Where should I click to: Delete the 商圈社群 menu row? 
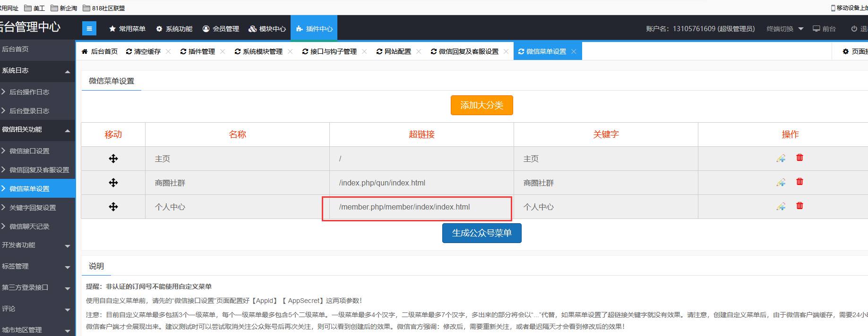(799, 182)
